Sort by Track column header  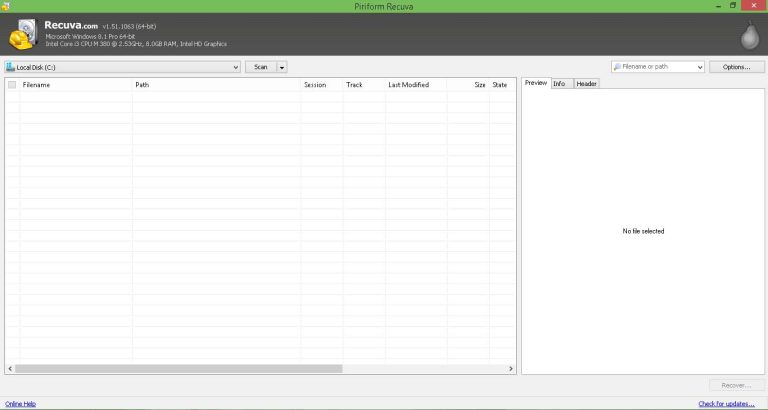pyautogui.click(x=364, y=85)
